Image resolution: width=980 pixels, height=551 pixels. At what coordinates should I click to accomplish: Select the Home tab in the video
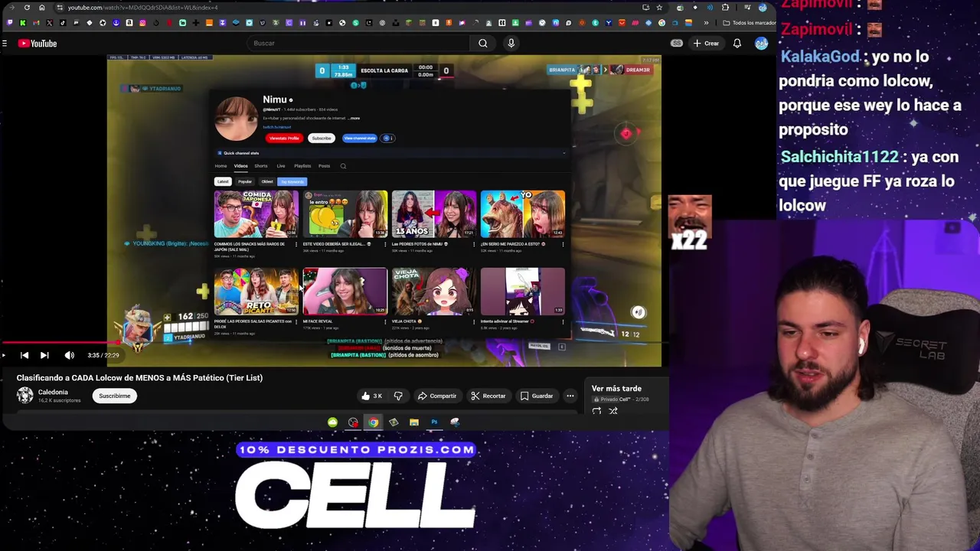click(220, 166)
